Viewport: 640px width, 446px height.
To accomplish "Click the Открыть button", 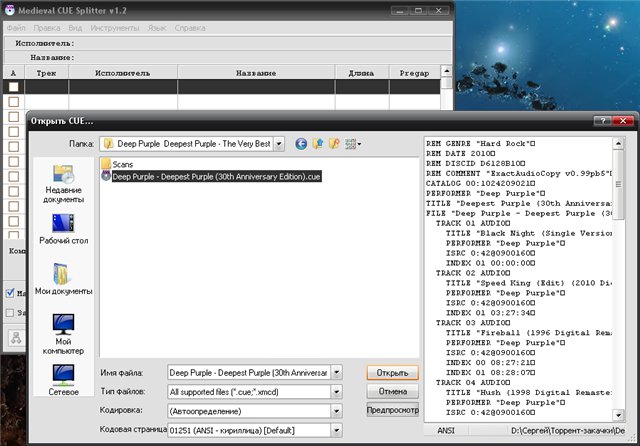I will 392,372.
